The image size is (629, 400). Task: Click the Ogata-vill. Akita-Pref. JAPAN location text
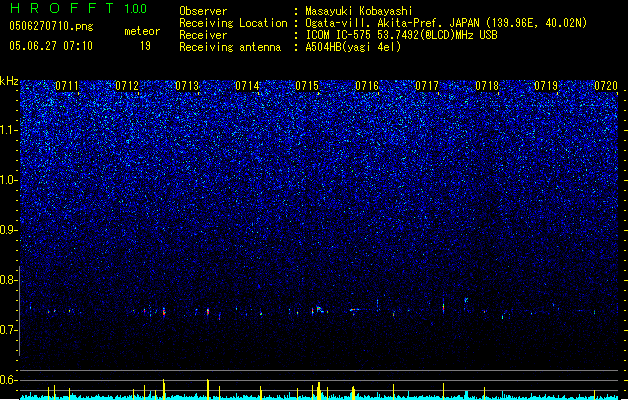coord(446,23)
